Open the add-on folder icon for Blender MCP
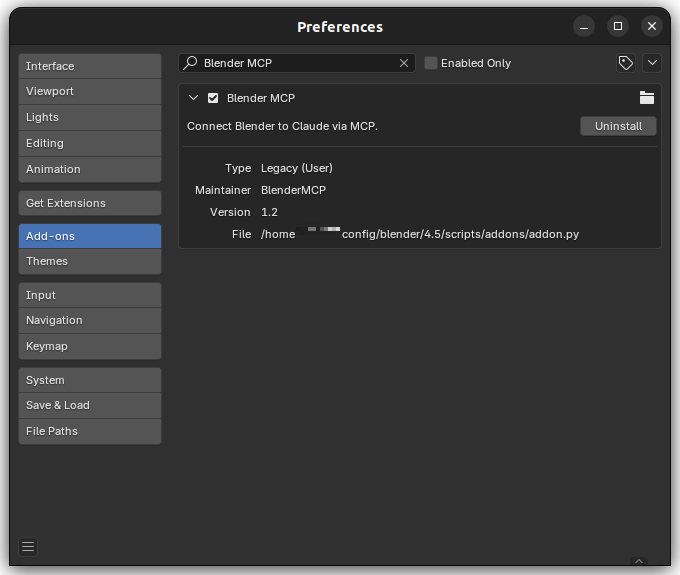Viewport: 680px width, 575px height. 647,98
